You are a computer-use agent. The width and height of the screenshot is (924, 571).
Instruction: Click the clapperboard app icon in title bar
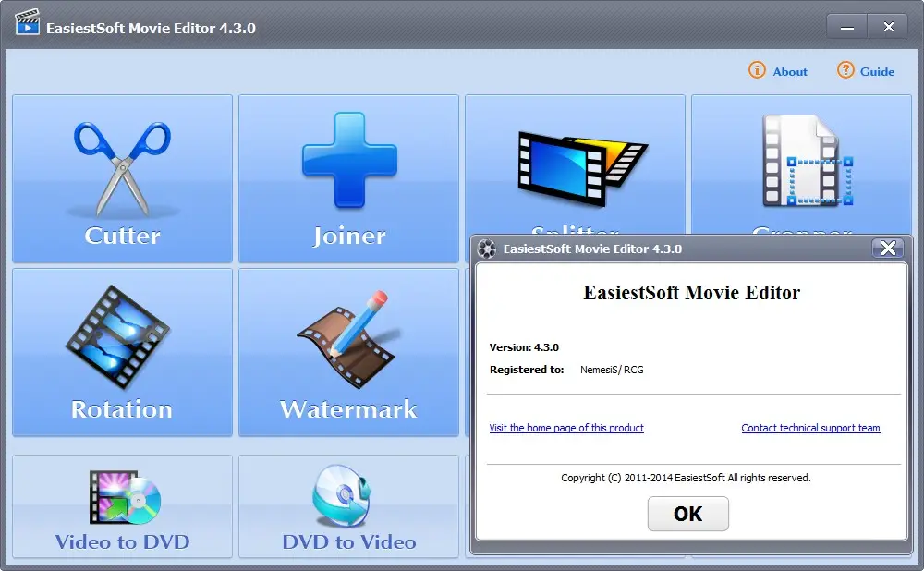27,23
